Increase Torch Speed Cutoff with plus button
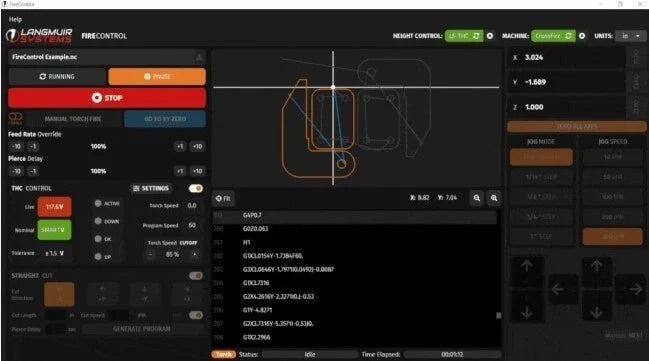The image size is (649, 361). point(195,254)
